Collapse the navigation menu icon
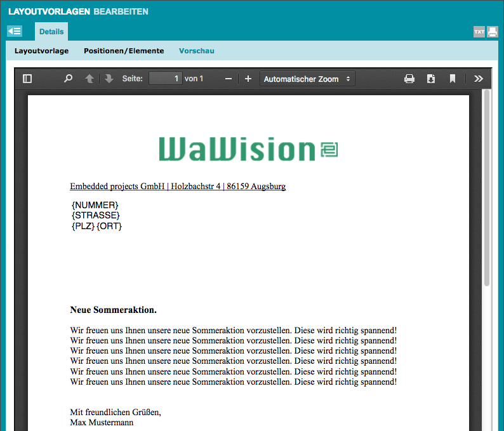 tap(15, 31)
